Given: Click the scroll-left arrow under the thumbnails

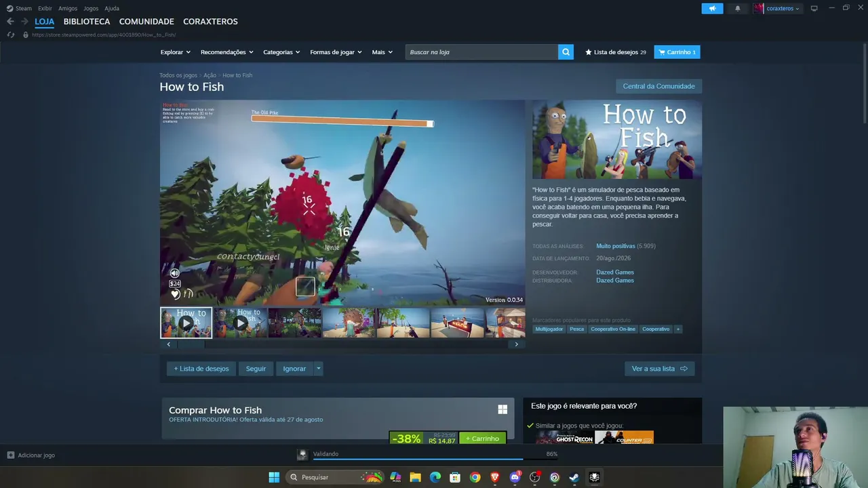Looking at the screenshot, I should click(x=169, y=344).
